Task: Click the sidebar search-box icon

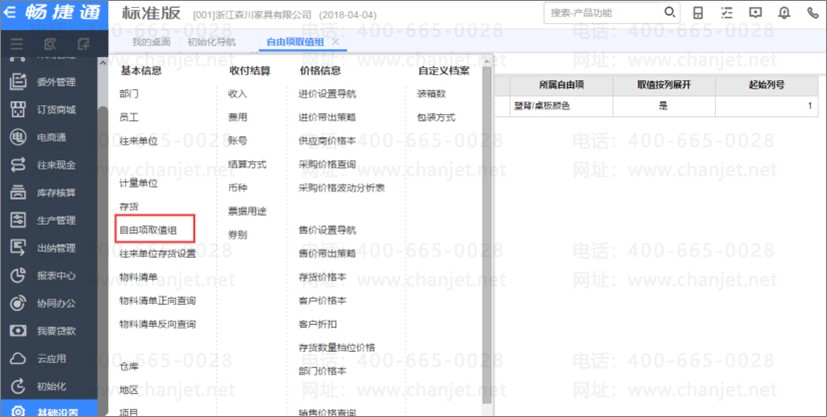Action: [50, 44]
